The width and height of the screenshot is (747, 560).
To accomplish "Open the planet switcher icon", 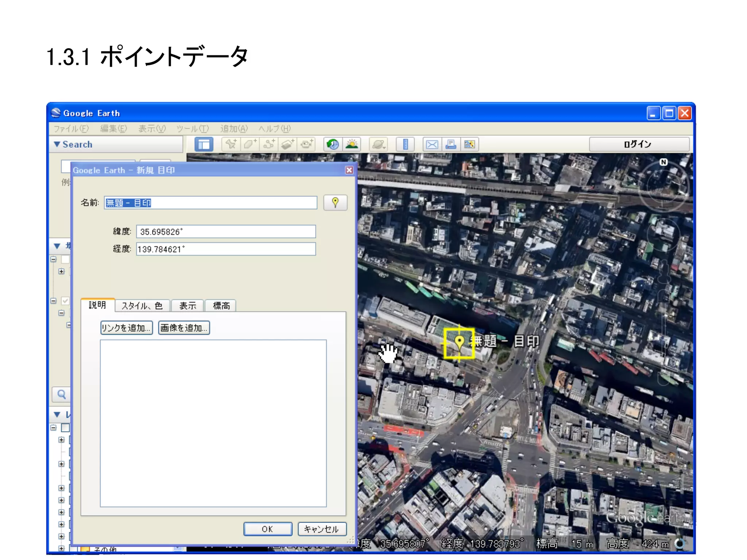I will (x=378, y=144).
